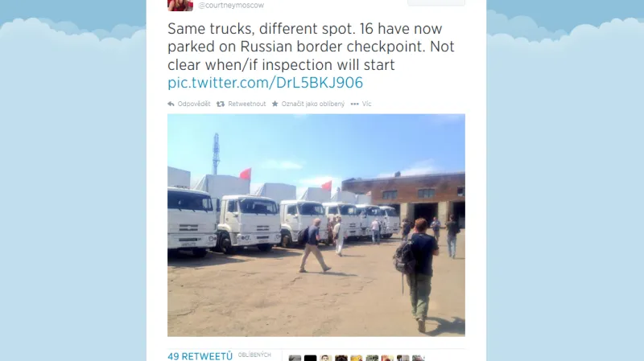Click the reply arrow icon
This screenshot has width=644, height=361.
pos(171,105)
